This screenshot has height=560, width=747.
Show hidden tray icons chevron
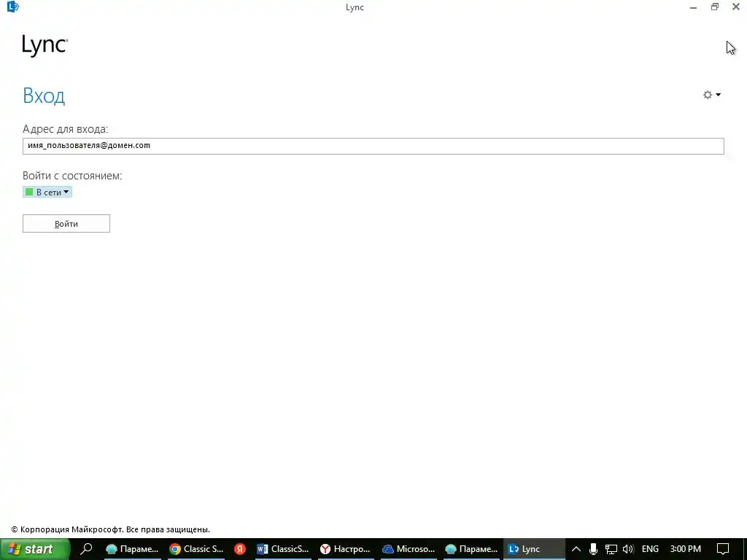(x=576, y=549)
